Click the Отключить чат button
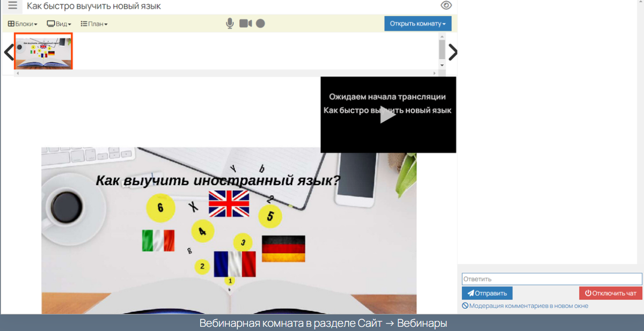Image resolution: width=644 pixels, height=331 pixels. [x=611, y=293]
